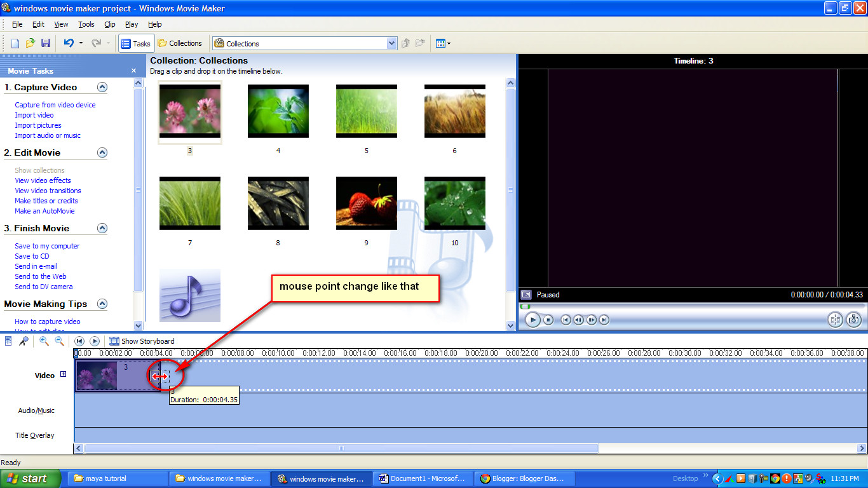The height and width of the screenshot is (488, 868).
Task: Select clip 10 water droplets leaf thumbnail
Action: 455,203
